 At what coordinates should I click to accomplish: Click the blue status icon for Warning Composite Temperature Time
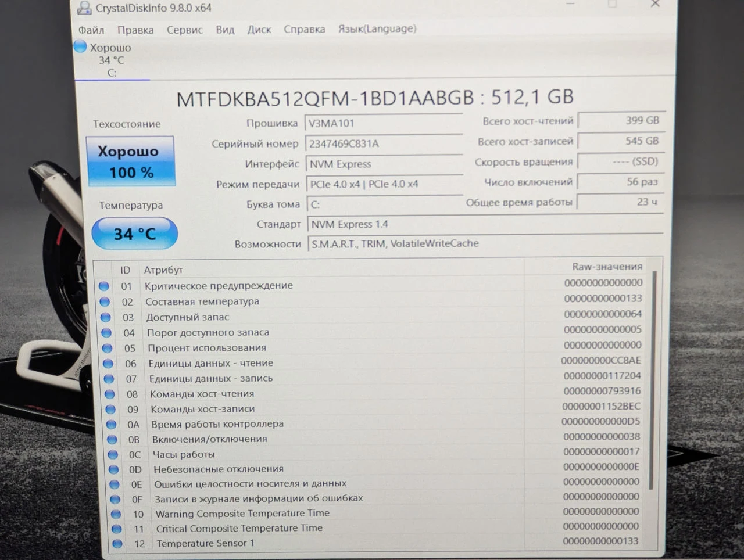pyautogui.click(x=116, y=514)
